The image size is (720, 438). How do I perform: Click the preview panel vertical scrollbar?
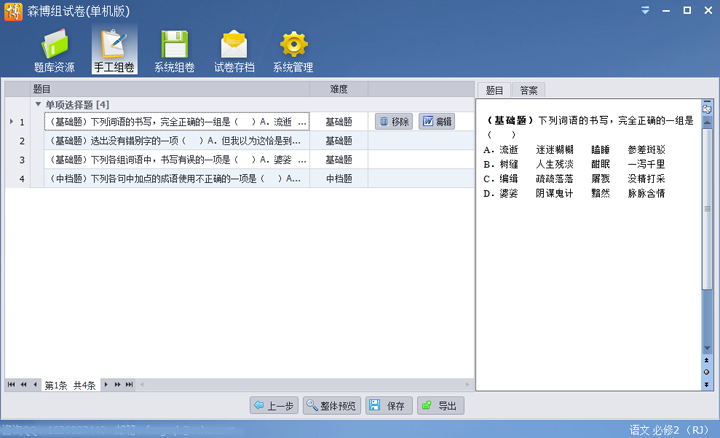click(x=707, y=230)
